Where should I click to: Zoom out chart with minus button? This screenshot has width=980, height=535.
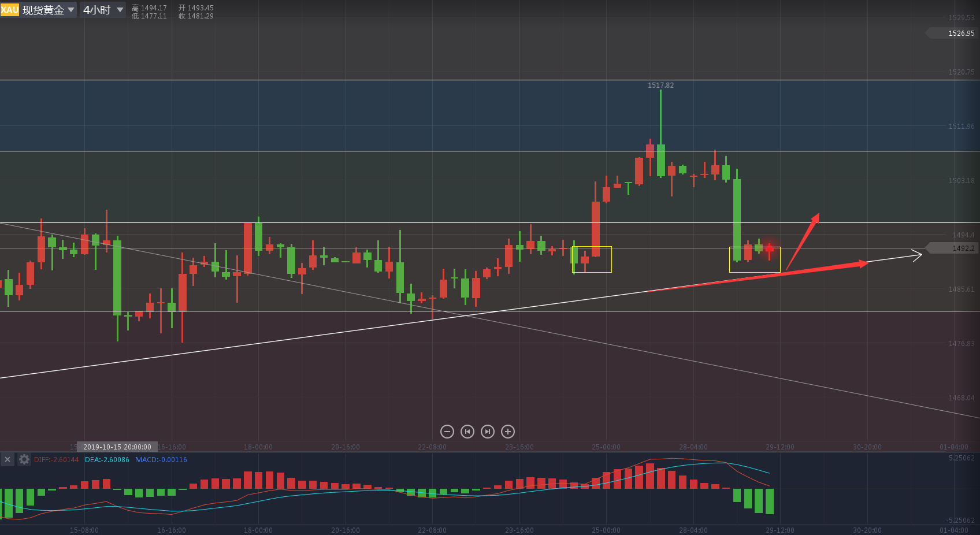click(x=447, y=432)
